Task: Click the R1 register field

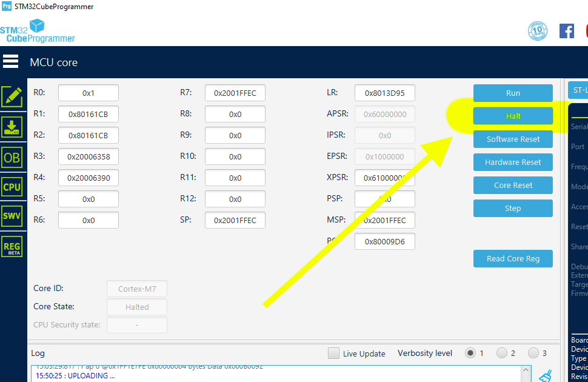Action: click(89, 114)
